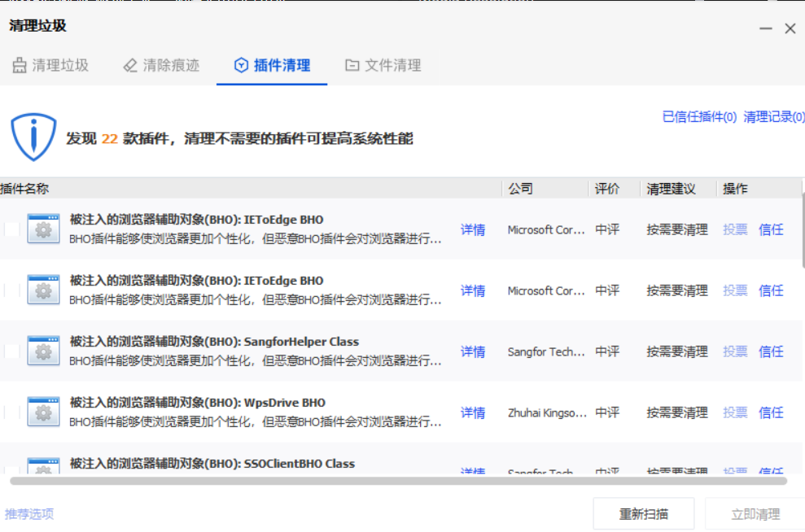The width and height of the screenshot is (805, 532).
Task: Click the WpsDrive BHO plugin icon
Action: pos(44,412)
